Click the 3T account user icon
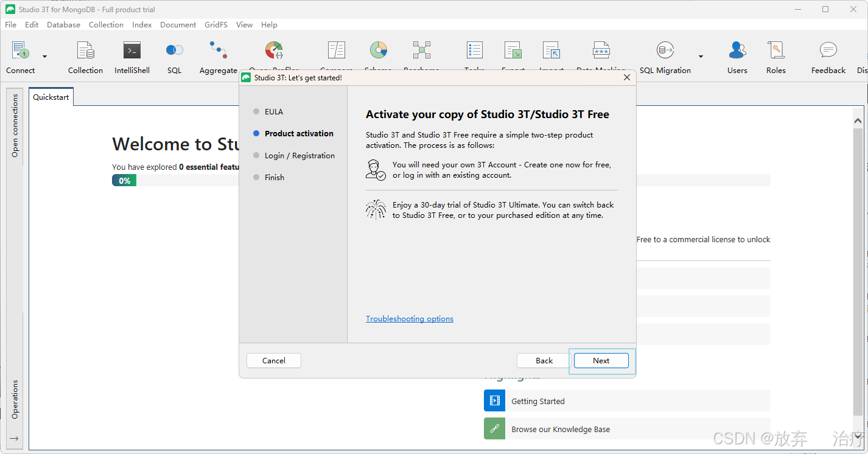This screenshot has height=454, width=868. pyautogui.click(x=376, y=170)
